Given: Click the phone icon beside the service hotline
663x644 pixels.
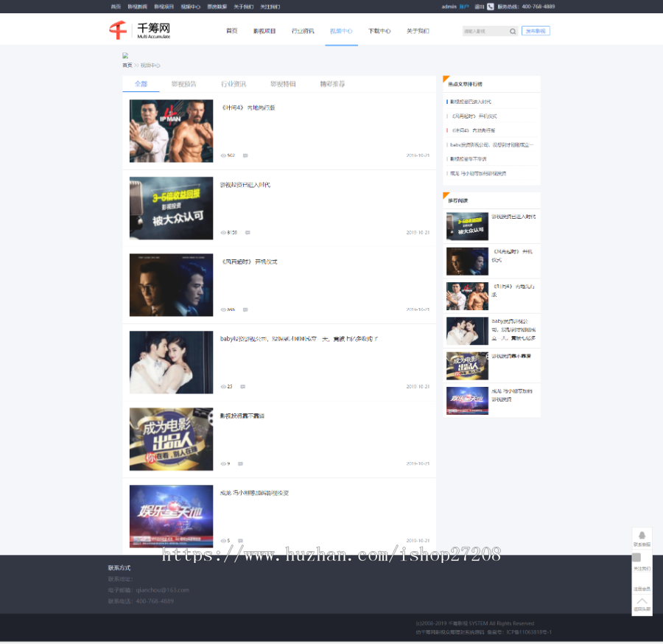Looking at the screenshot, I should pos(491,7).
